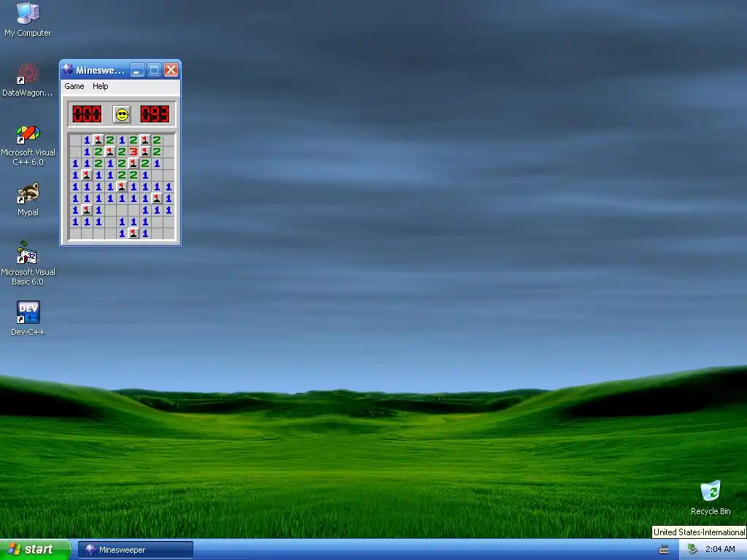Image resolution: width=747 pixels, height=560 pixels.
Task: Select the DataWagon desktop shortcut
Action: [x=28, y=80]
